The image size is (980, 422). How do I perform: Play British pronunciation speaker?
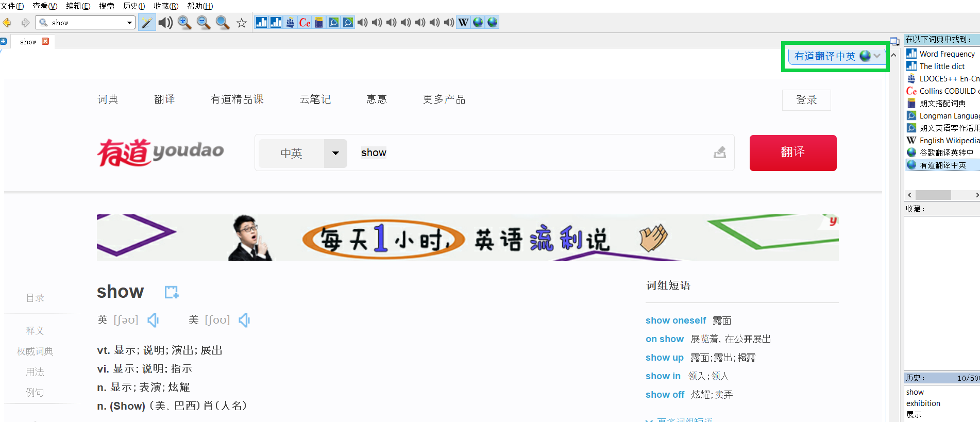[x=153, y=320]
